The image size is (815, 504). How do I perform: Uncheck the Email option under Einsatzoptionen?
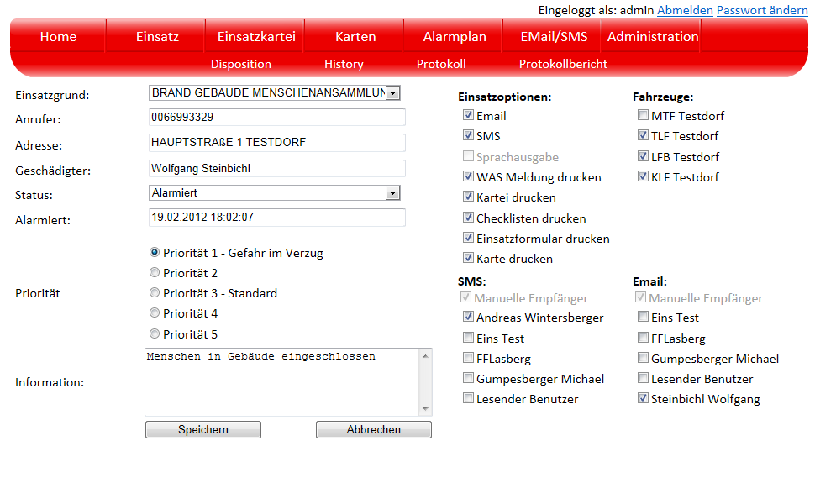pos(468,116)
